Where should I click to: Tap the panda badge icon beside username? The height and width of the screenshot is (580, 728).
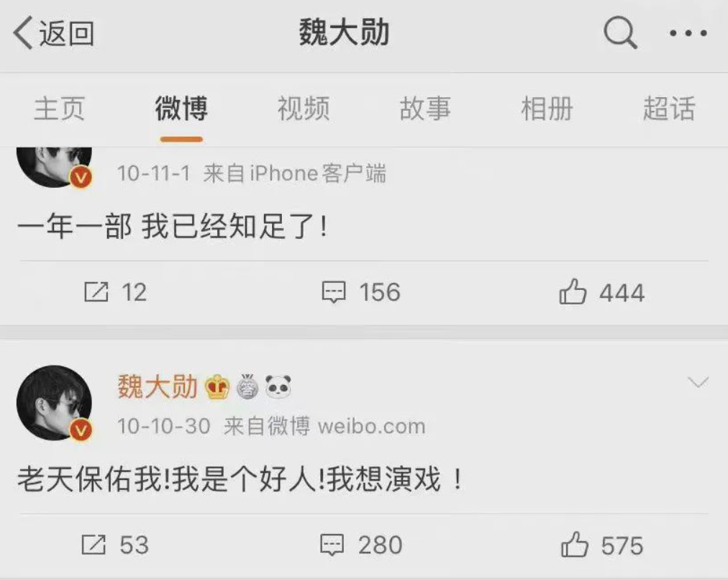tap(278, 386)
